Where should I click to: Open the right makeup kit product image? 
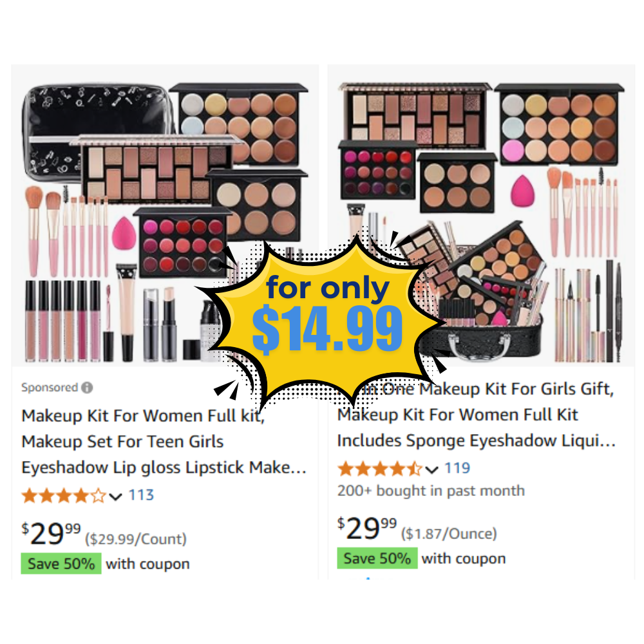[x=481, y=215]
